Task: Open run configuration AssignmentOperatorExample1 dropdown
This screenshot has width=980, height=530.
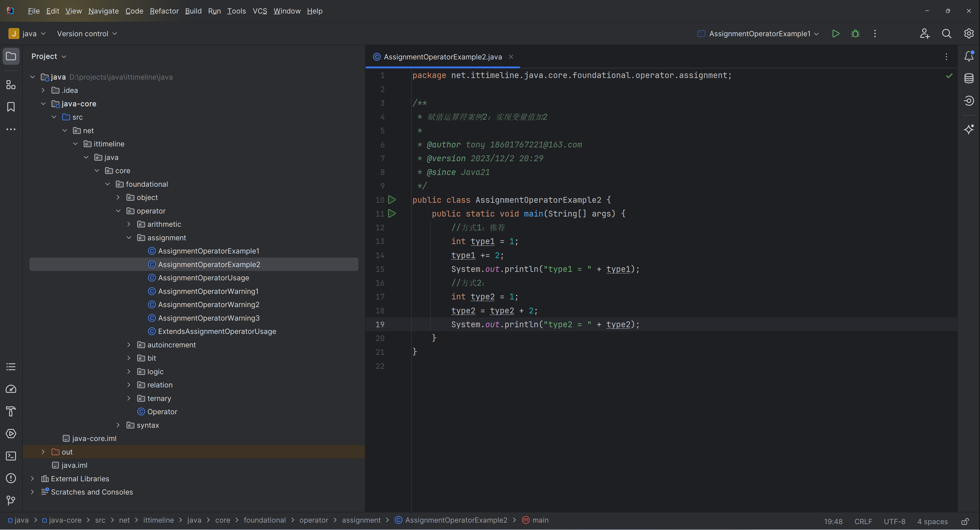Action: [758, 33]
